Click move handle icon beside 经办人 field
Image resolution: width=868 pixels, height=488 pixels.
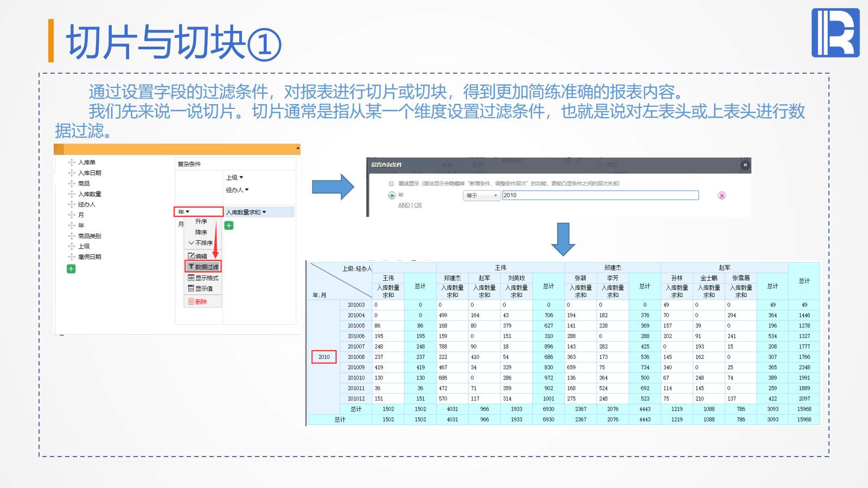tap(72, 204)
